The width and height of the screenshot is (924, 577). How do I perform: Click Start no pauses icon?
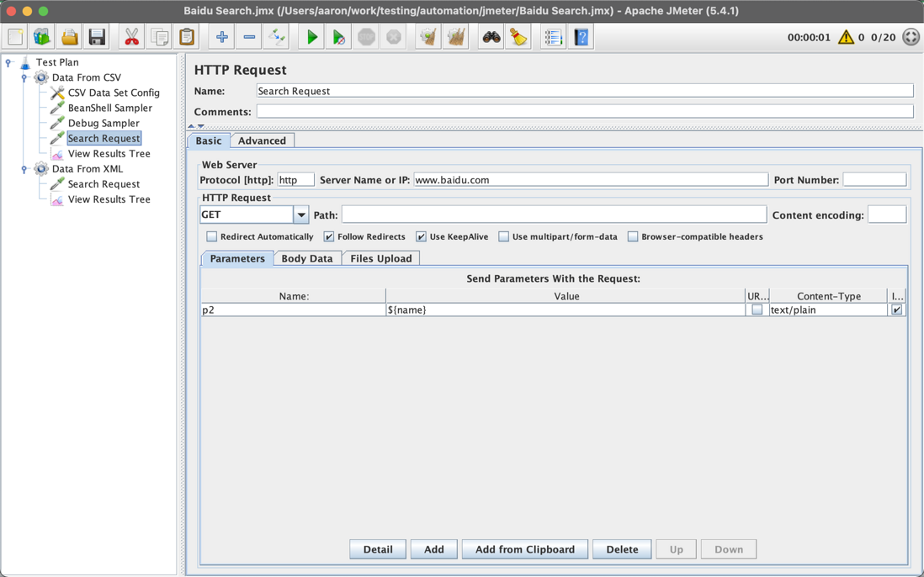pos(339,37)
